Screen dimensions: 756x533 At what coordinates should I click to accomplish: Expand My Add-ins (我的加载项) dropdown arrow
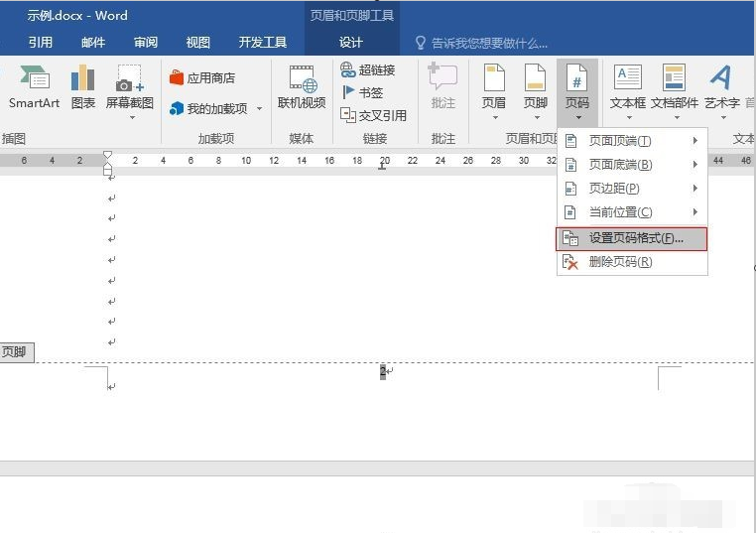pyautogui.click(x=259, y=108)
